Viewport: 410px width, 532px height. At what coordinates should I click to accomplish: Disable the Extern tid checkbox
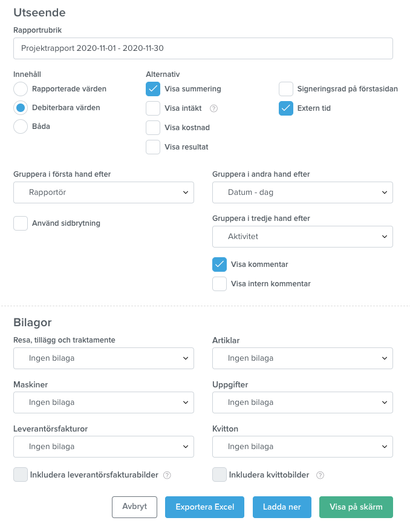click(x=286, y=108)
